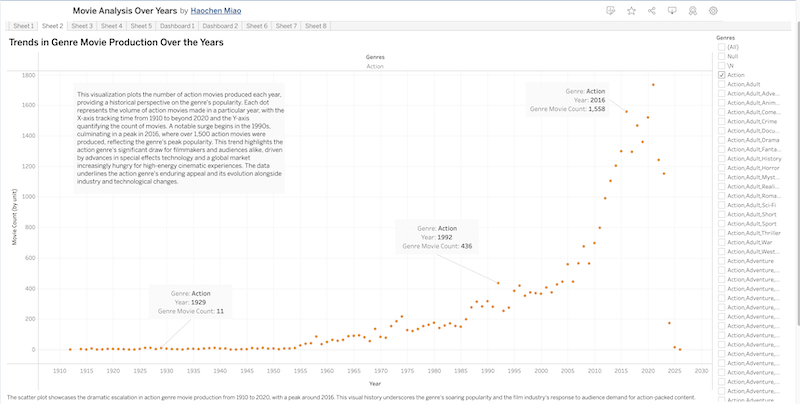Uncheck the Action genre checkbox
The width and height of the screenshot is (800, 404).
(722, 75)
